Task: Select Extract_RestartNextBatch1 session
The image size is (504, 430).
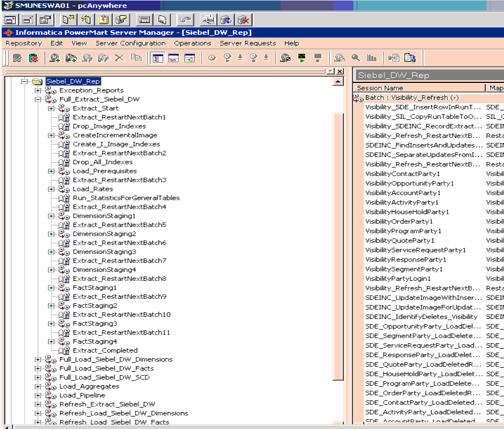Action: pyautogui.click(x=119, y=118)
